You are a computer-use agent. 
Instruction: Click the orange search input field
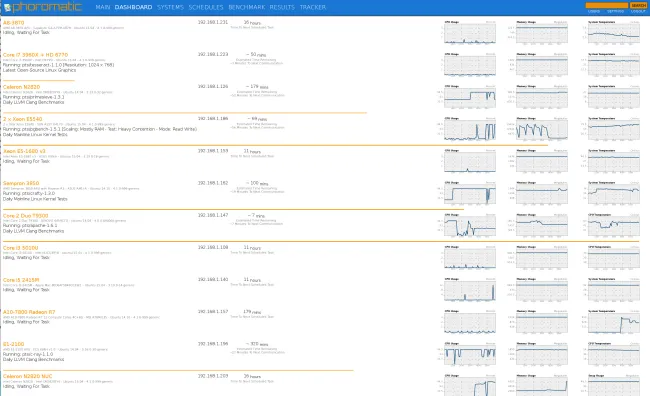pyautogui.click(x=606, y=5)
